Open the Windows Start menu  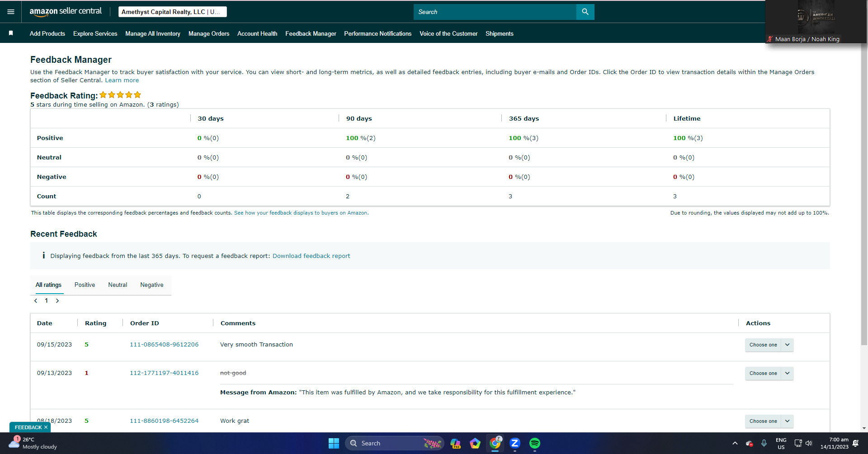334,443
